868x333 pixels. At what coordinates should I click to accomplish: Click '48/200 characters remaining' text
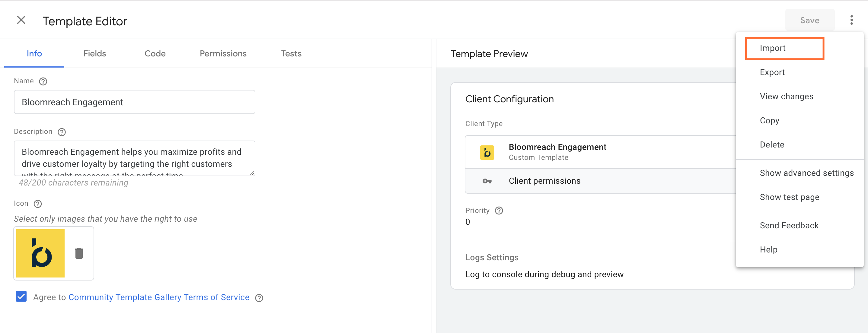(x=73, y=183)
